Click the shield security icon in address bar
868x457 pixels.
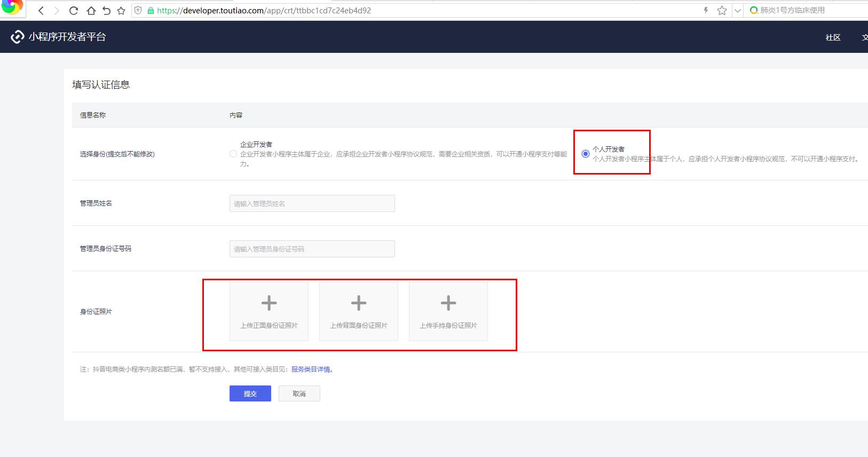coord(138,10)
